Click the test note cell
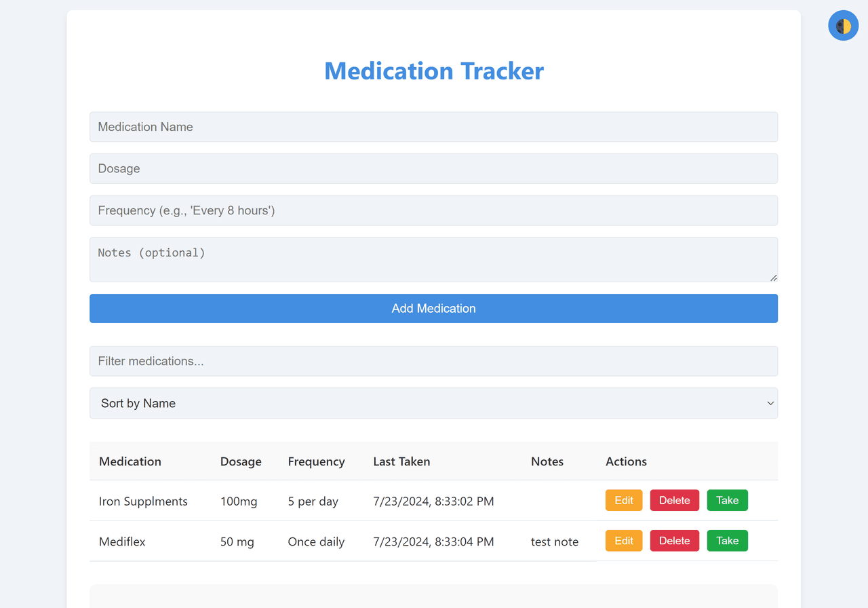 coord(555,541)
